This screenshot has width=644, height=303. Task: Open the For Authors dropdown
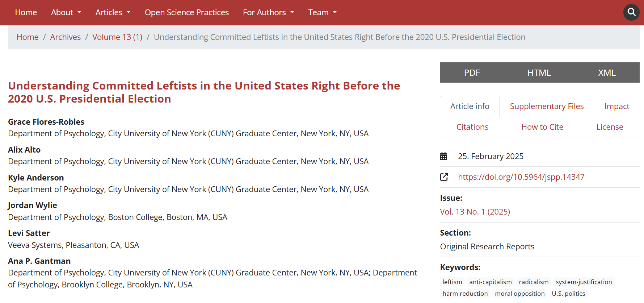point(268,12)
